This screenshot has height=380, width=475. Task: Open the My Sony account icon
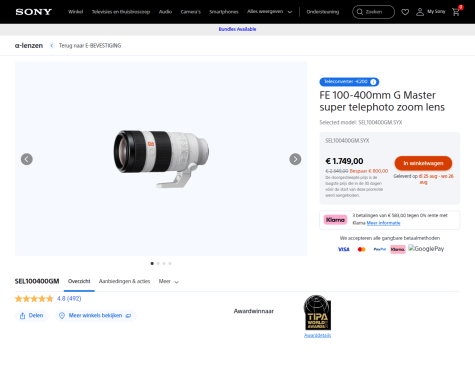pos(420,12)
